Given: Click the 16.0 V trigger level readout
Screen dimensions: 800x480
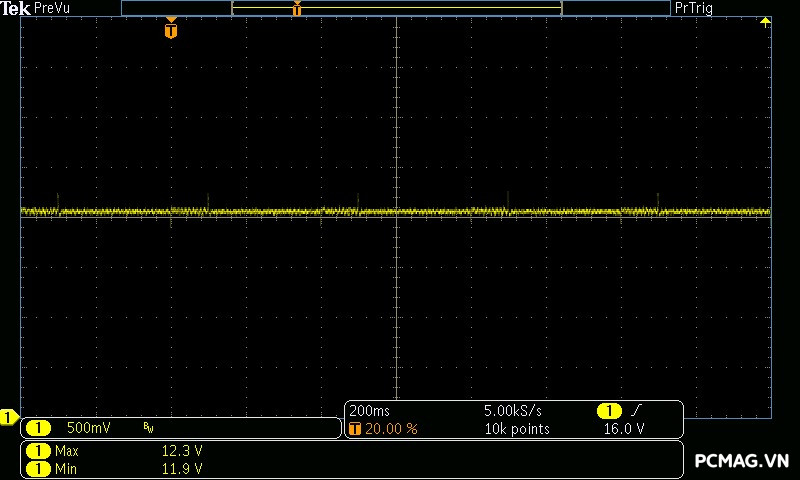Looking at the screenshot, I should (x=624, y=429).
